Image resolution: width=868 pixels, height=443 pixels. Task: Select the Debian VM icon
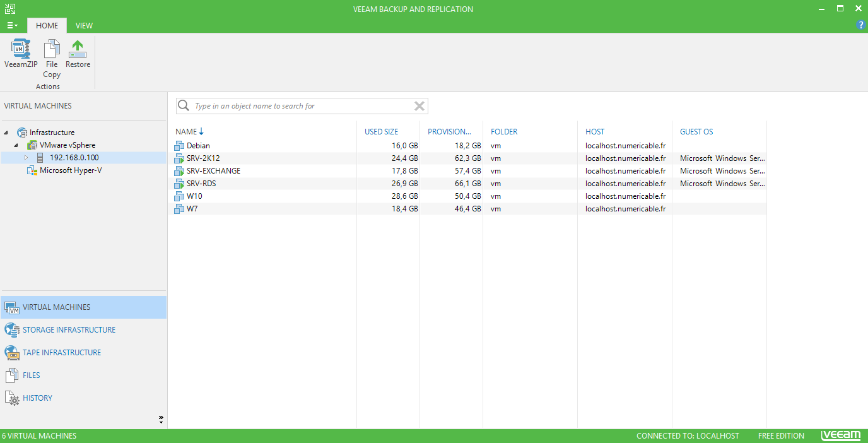(x=180, y=146)
